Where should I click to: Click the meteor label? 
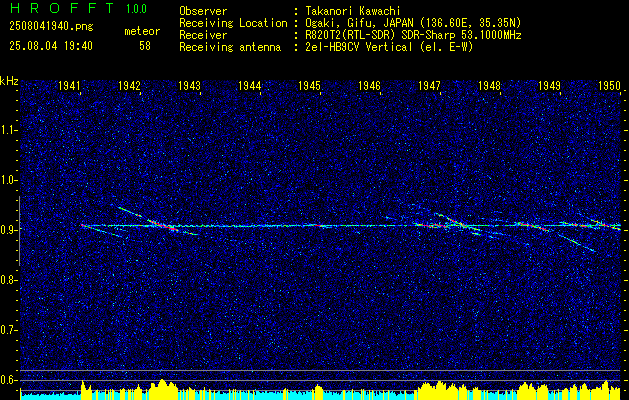[x=142, y=31]
